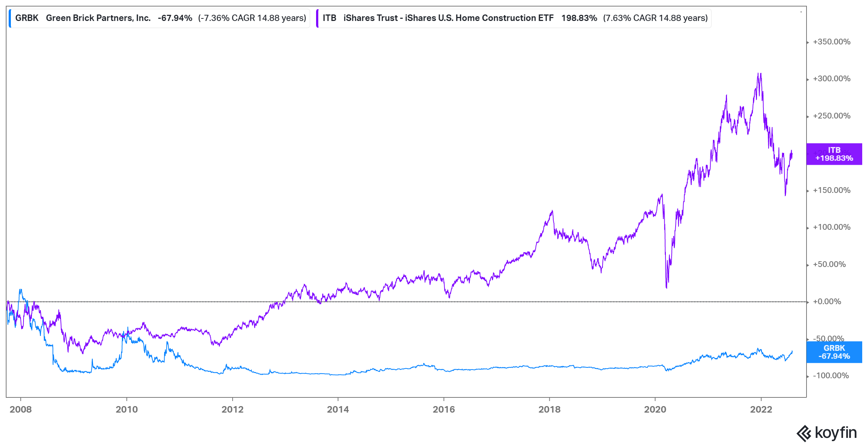Image resolution: width=868 pixels, height=448 pixels.
Task: Click the 2016 year label on time axis
Action: tap(444, 409)
